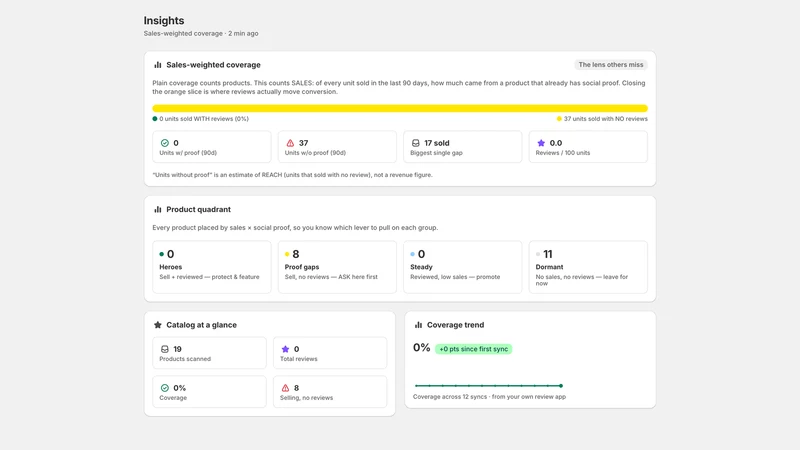Image resolution: width=800 pixels, height=450 pixels.
Task: Select the Products scanned card
Action: 209,353
